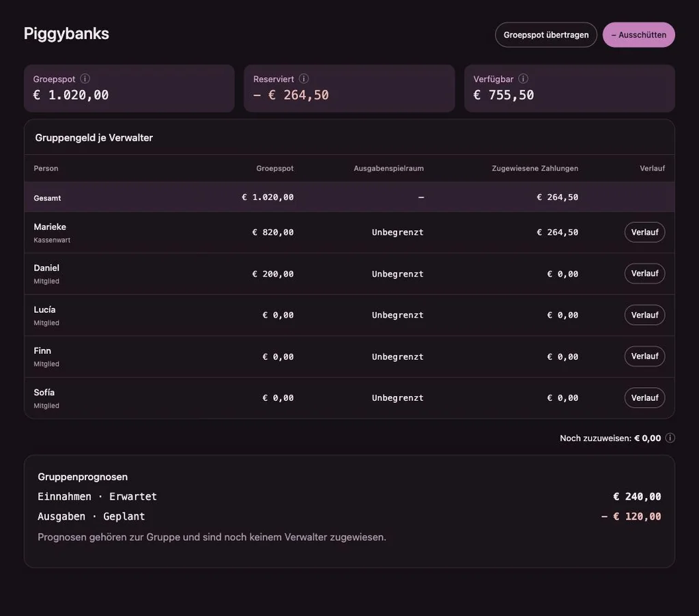Click the Ausgabenspielraum column header

coord(388,168)
